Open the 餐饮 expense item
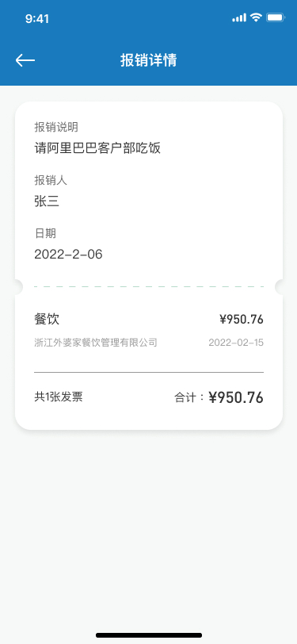Screen dimensions: 297x644 pos(149,330)
